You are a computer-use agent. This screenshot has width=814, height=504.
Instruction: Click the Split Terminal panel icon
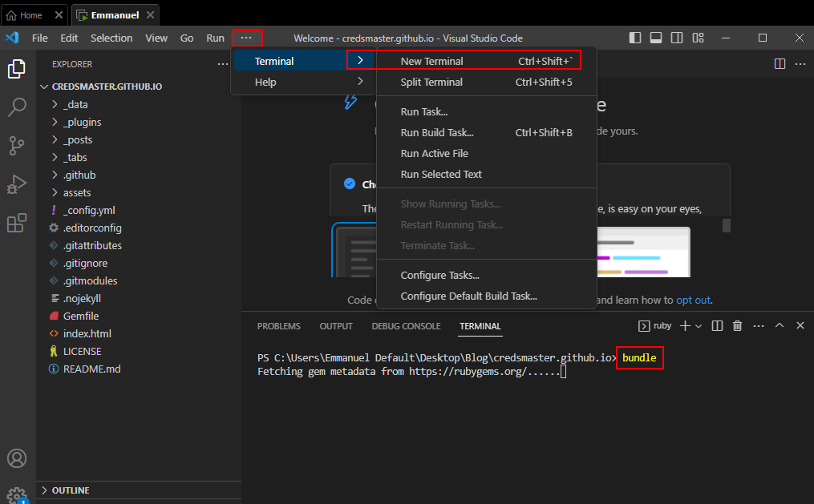coord(717,325)
